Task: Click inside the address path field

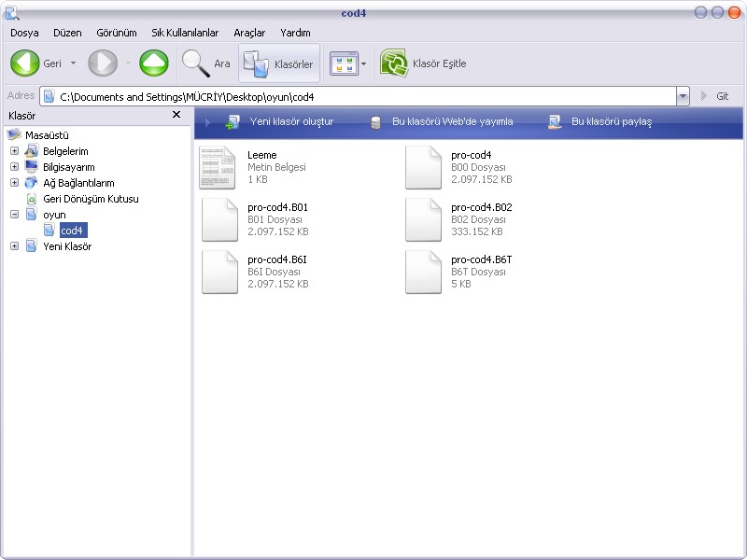Action: [373, 96]
